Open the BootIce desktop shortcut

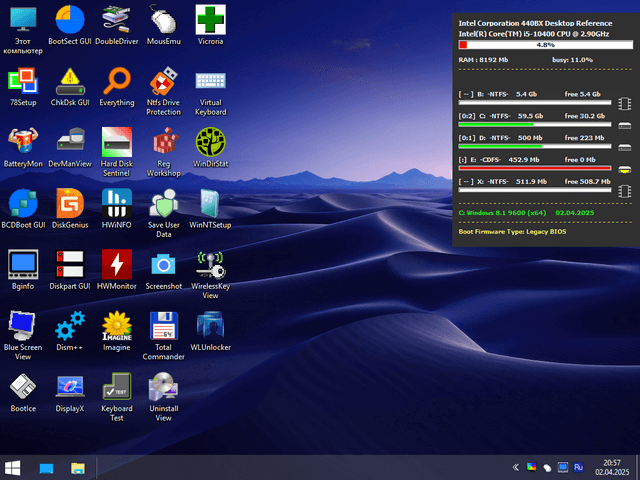23,387
